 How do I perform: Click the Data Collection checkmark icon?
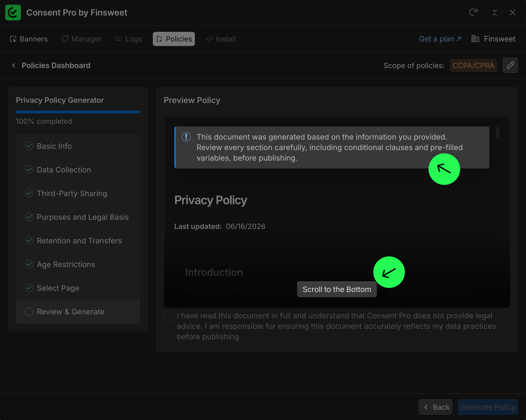[29, 170]
